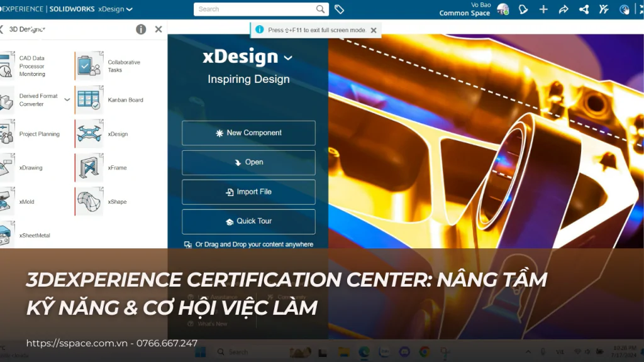644x362 pixels.
Task: Open CAD Data Processor Monitoring app
Action: tap(7, 65)
